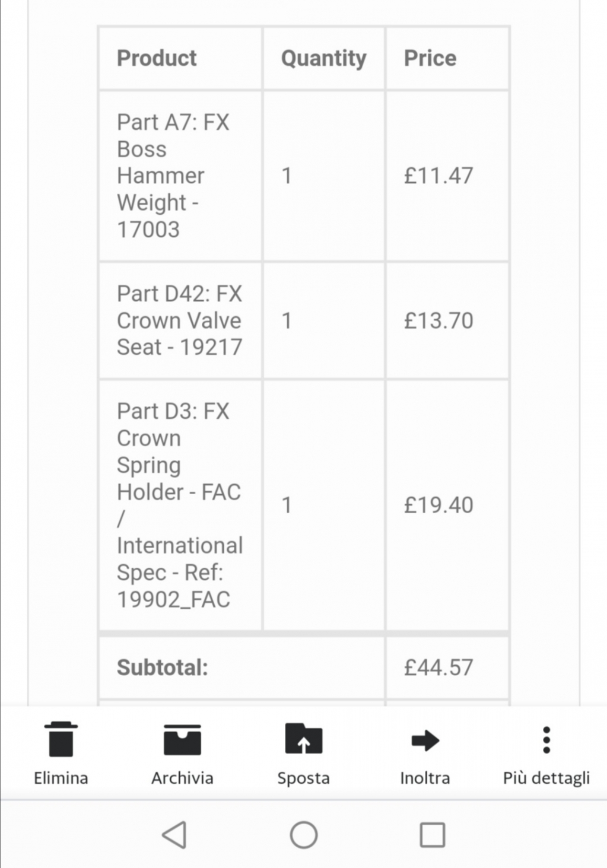Open the Più dettagli three-dot menu
This screenshot has width=607, height=868.
click(x=546, y=740)
